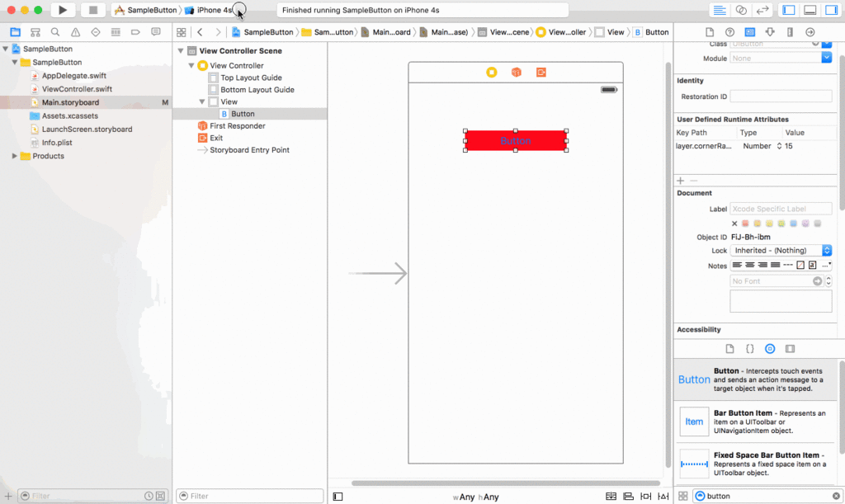Open the version editor
This screenshot has width=845, height=504.
pos(762,10)
